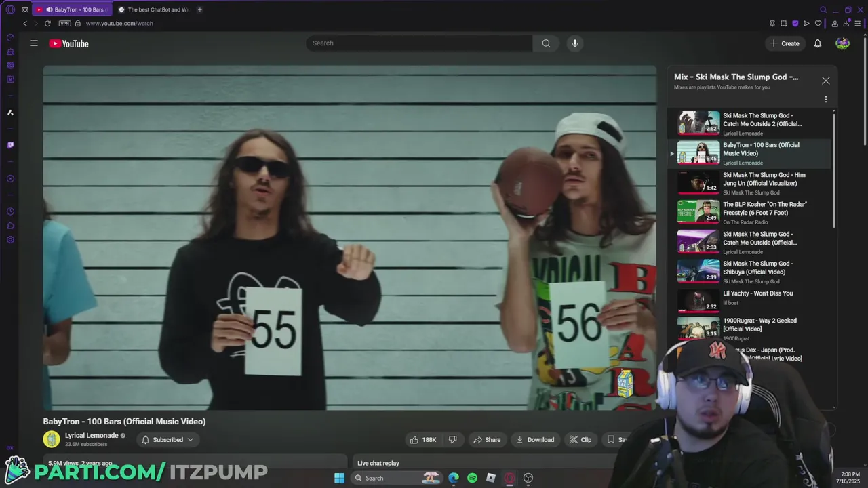Open the Opera GX menu logo

(x=10, y=9)
